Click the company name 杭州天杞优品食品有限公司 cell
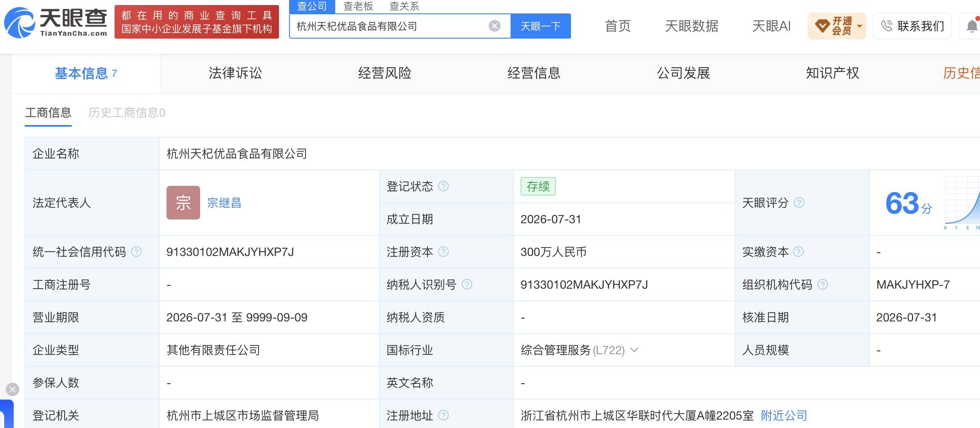 (237, 154)
